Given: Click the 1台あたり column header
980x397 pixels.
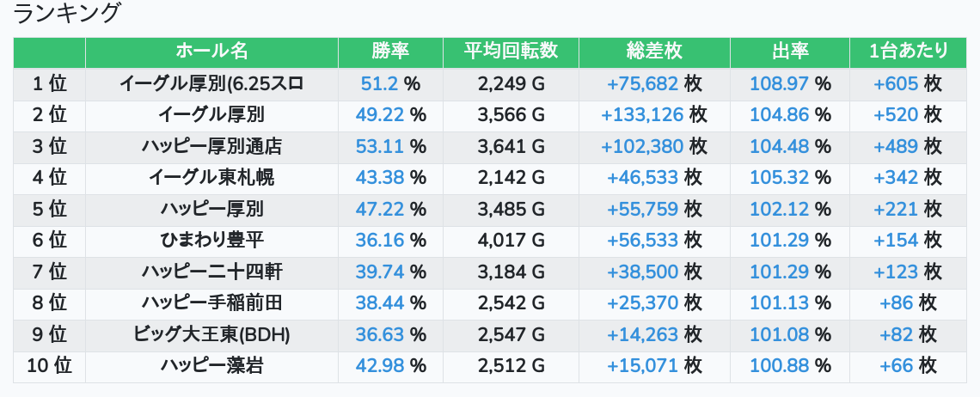Looking at the screenshot, I should coord(908,52).
